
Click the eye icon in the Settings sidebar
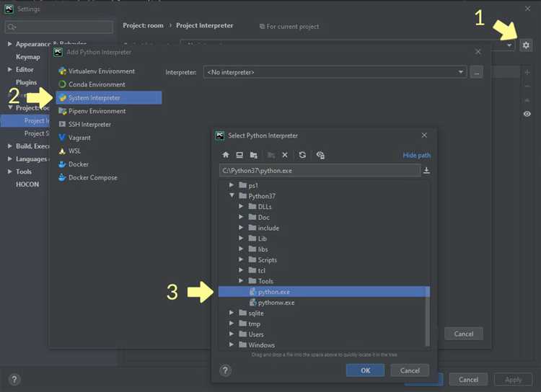527,114
